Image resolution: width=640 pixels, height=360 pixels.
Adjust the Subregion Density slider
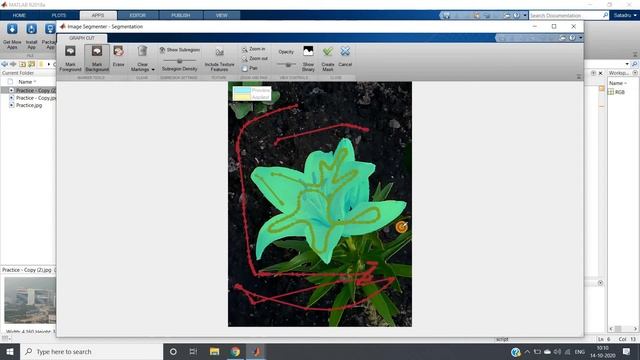(x=179, y=61)
